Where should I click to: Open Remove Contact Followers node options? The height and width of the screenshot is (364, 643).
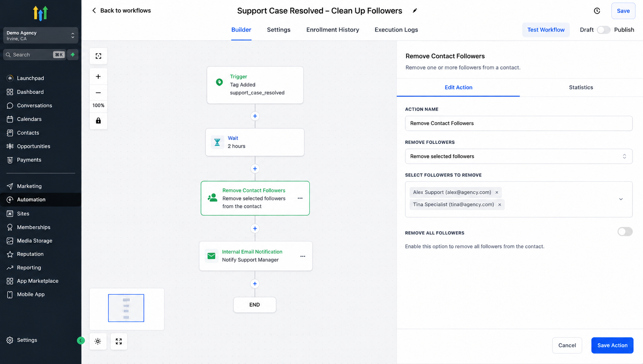[x=300, y=198]
